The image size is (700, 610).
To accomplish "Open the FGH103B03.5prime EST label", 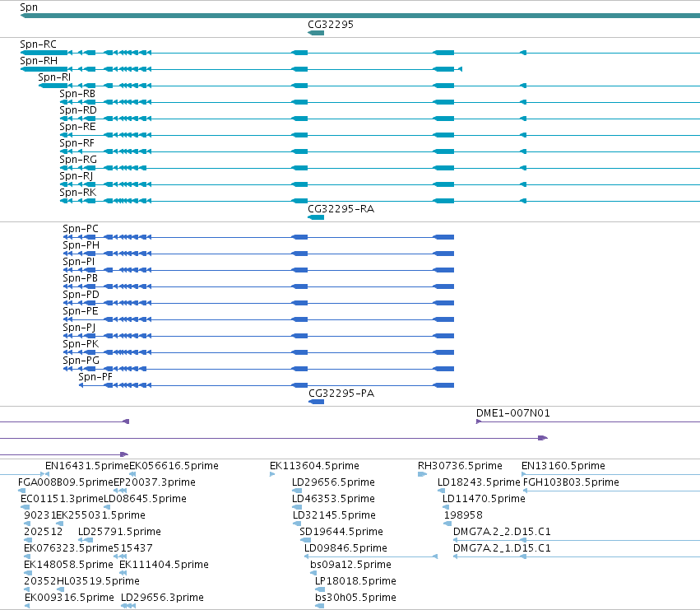I will (x=571, y=482).
